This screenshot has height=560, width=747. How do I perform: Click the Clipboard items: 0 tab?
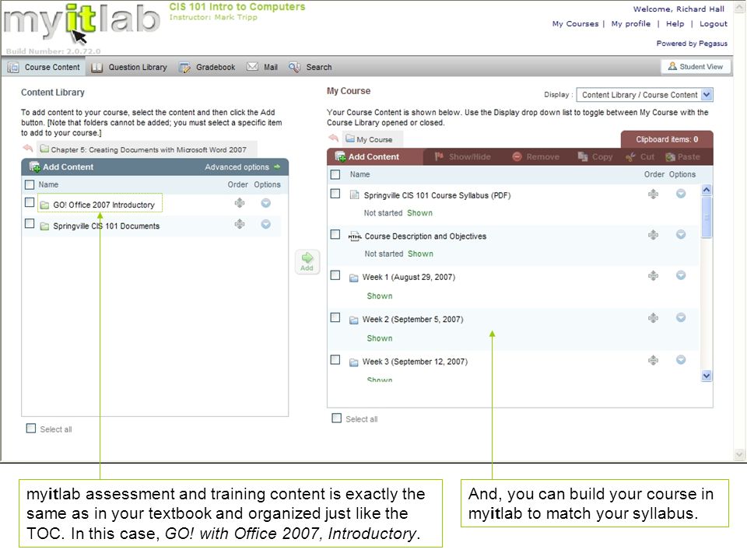pyautogui.click(x=667, y=139)
